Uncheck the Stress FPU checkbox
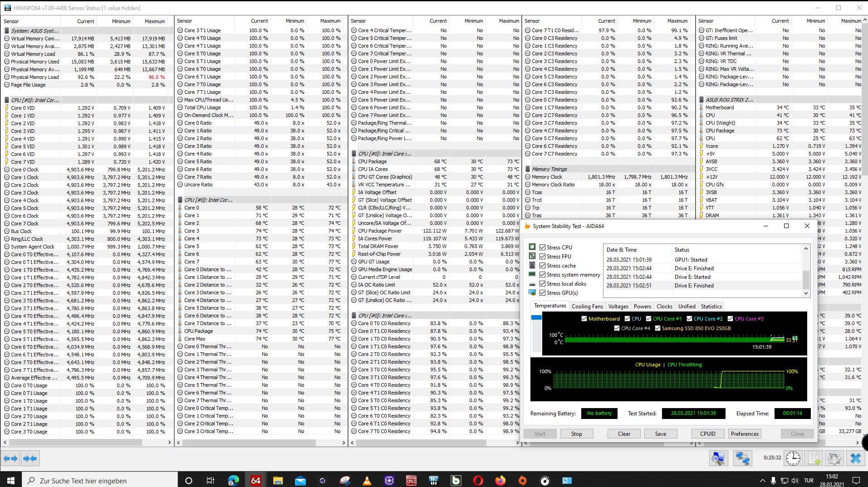Screen dimensions: 868x487 [542, 256]
